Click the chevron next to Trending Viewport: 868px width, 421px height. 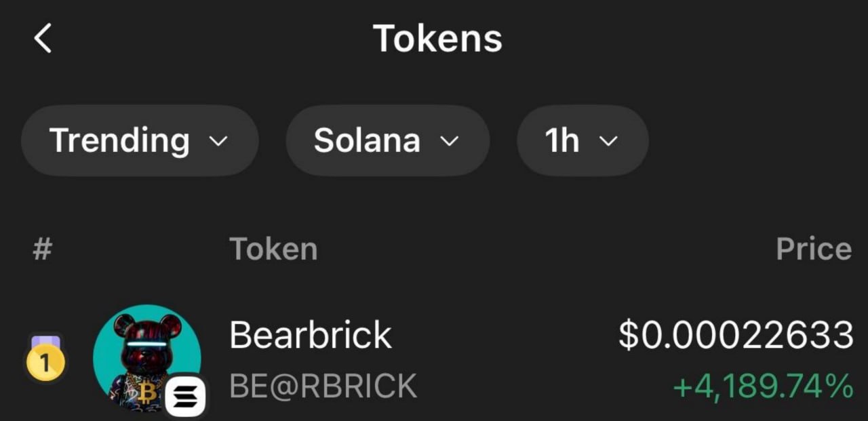[x=218, y=142]
